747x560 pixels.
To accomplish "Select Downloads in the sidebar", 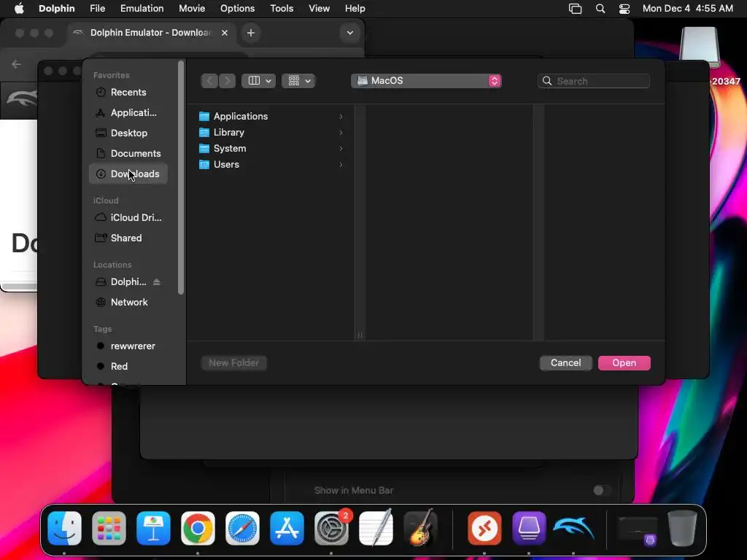I will coord(128,174).
